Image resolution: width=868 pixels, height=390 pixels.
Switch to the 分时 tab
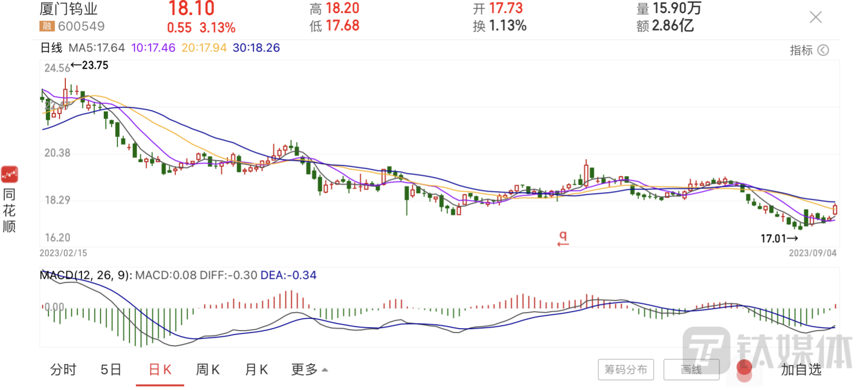click(x=63, y=370)
